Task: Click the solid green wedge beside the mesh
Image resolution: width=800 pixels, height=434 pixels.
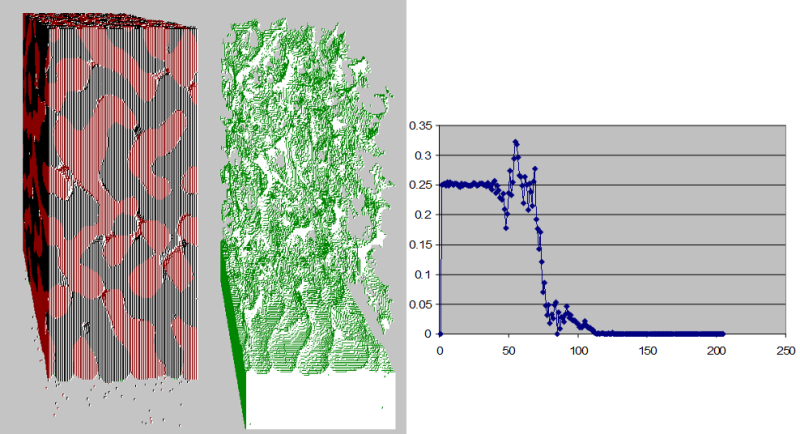Action: 231,320
